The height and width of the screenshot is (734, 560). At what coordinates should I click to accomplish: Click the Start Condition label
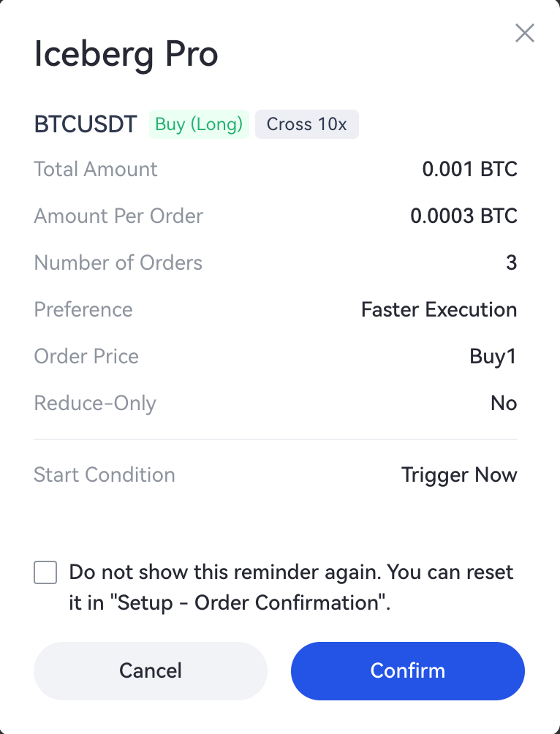(105, 474)
